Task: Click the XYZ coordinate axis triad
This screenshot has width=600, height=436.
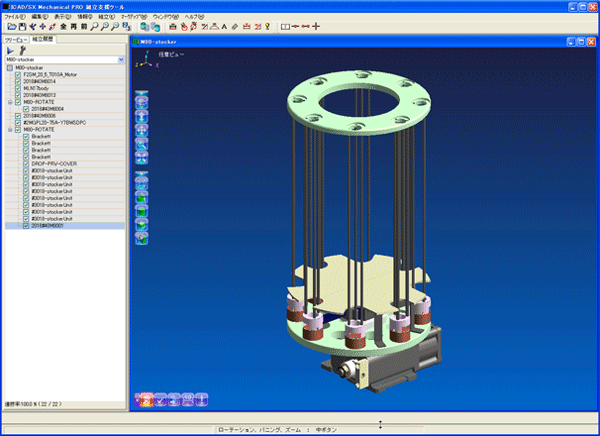Action: click(146, 60)
